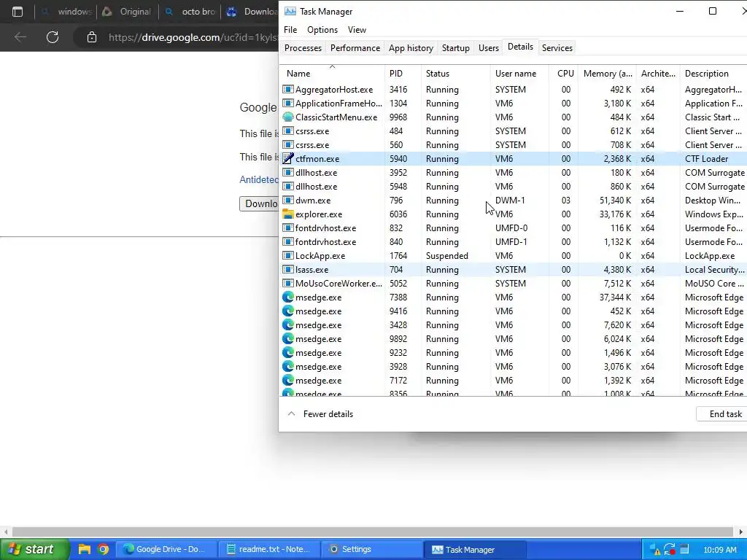Sort by the User name column header

[519, 74]
